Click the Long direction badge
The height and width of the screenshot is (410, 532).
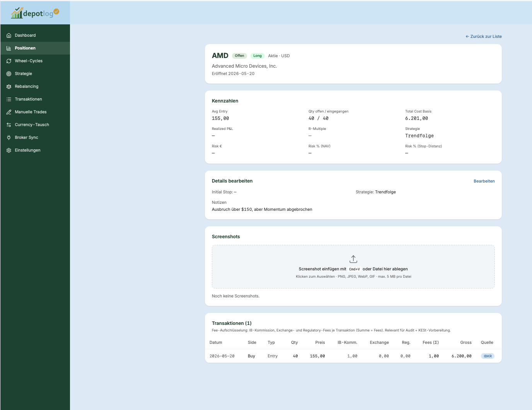[x=257, y=56]
